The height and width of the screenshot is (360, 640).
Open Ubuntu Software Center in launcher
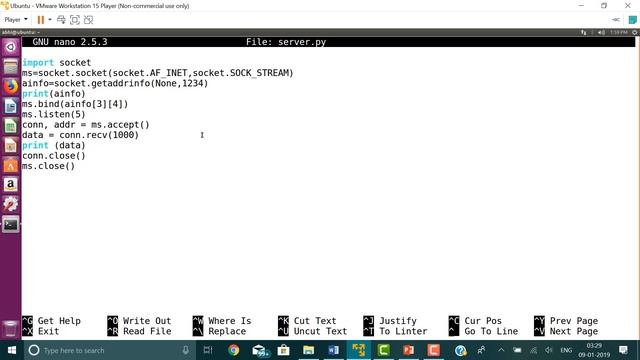coord(11,165)
